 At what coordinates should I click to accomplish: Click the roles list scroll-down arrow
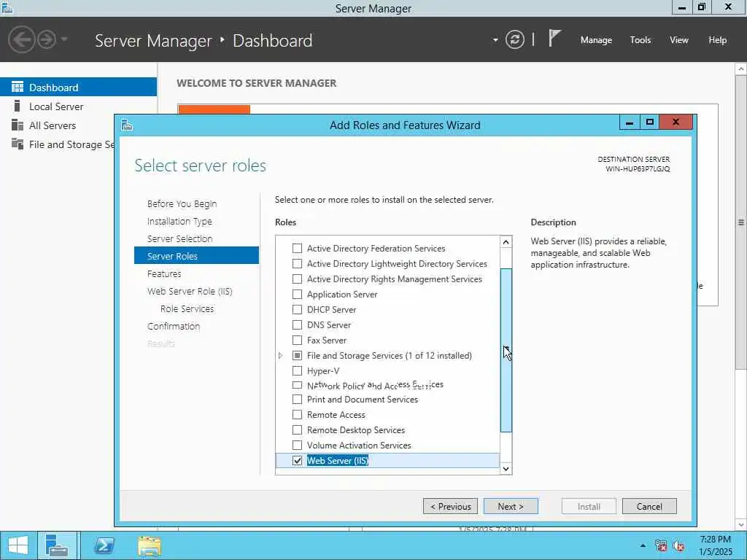pos(506,469)
